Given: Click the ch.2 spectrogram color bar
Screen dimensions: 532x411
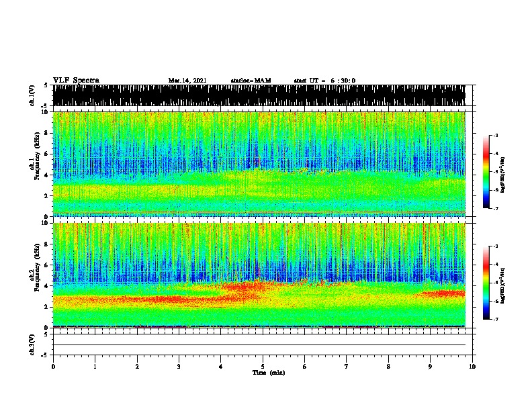Looking at the screenshot, I should click(x=486, y=283).
